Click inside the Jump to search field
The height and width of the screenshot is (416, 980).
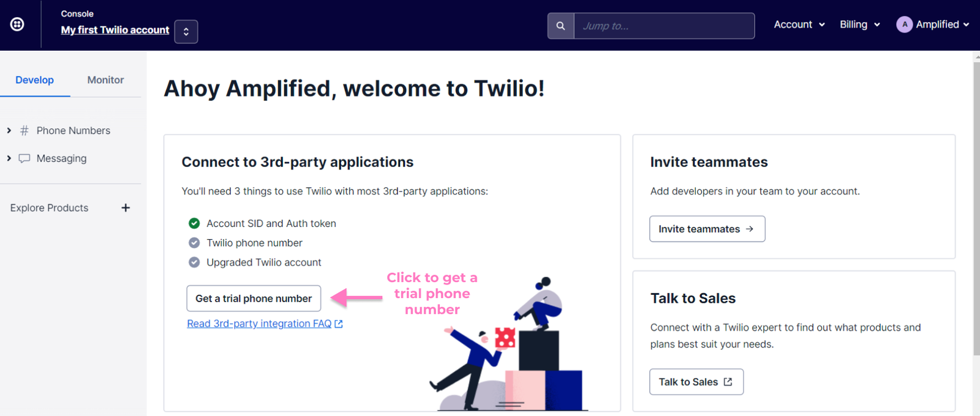point(664,26)
